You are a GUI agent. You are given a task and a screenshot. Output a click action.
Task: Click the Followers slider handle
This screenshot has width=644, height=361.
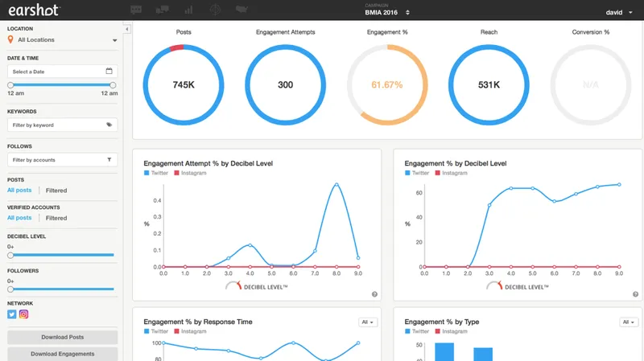[x=10, y=289]
